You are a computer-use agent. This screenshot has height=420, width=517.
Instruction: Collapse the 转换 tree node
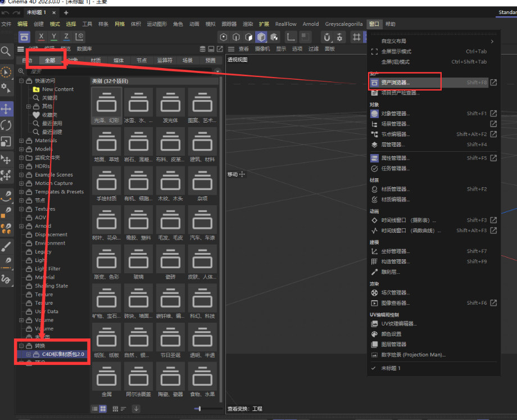point(21,346)
